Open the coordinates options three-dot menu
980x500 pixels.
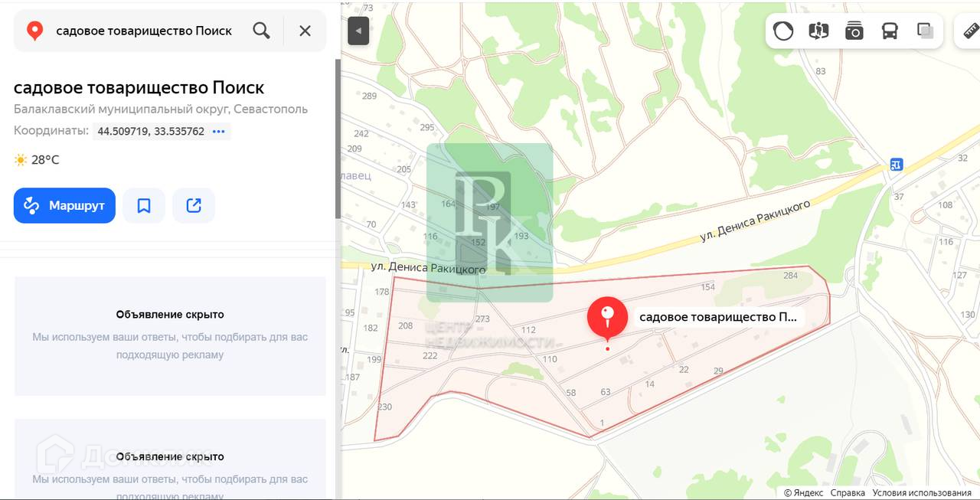219,131
